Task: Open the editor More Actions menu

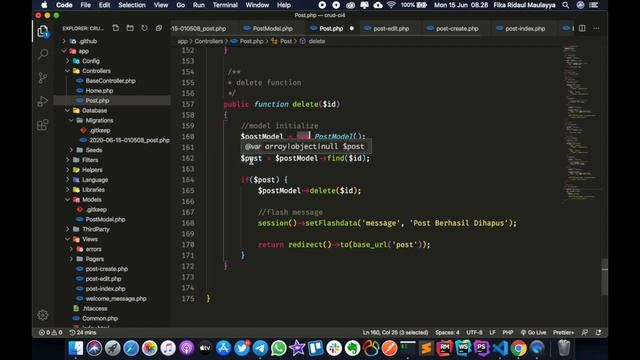Action: point(596,28)
